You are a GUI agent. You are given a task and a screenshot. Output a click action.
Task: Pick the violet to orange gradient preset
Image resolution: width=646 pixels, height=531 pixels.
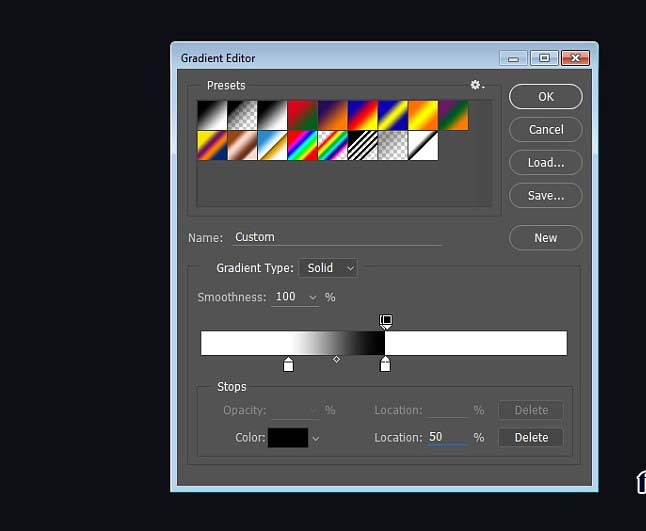[x=332, y=115]
